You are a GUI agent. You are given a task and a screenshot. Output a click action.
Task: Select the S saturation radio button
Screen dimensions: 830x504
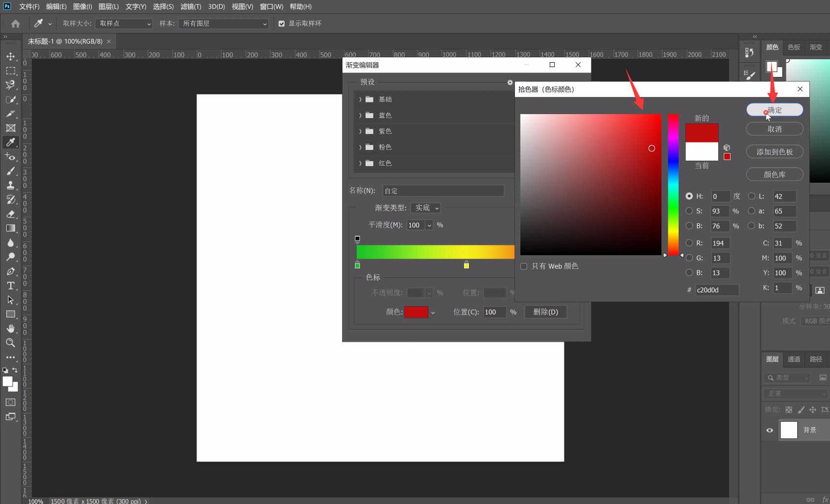click(689, 211)
